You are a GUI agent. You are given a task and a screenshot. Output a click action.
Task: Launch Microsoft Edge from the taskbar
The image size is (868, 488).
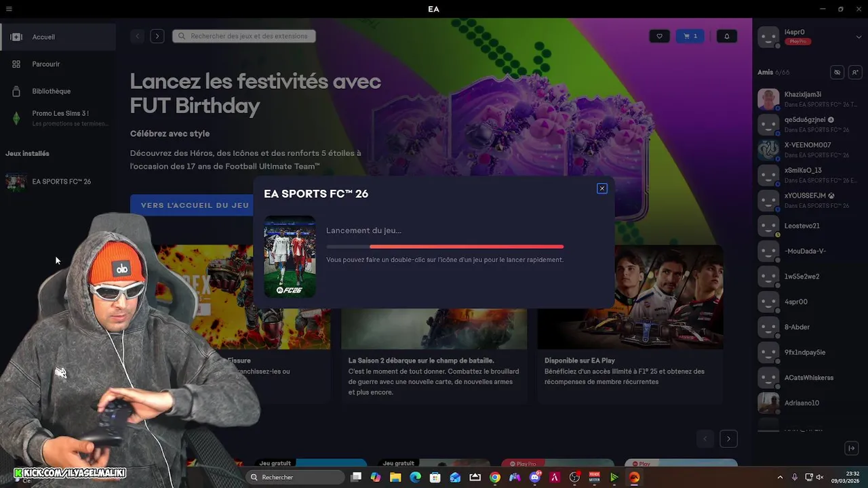click(416, 477)
